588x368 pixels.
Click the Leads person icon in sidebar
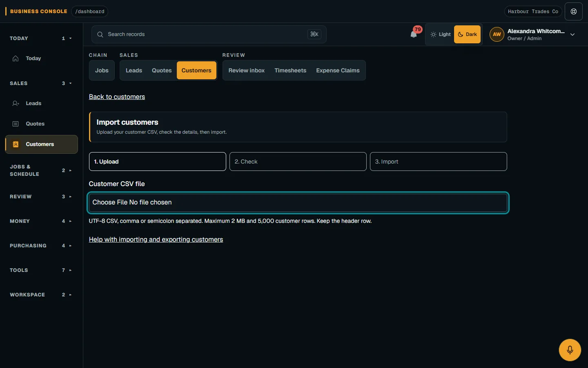pyautogui.click(x=16, y=103)
